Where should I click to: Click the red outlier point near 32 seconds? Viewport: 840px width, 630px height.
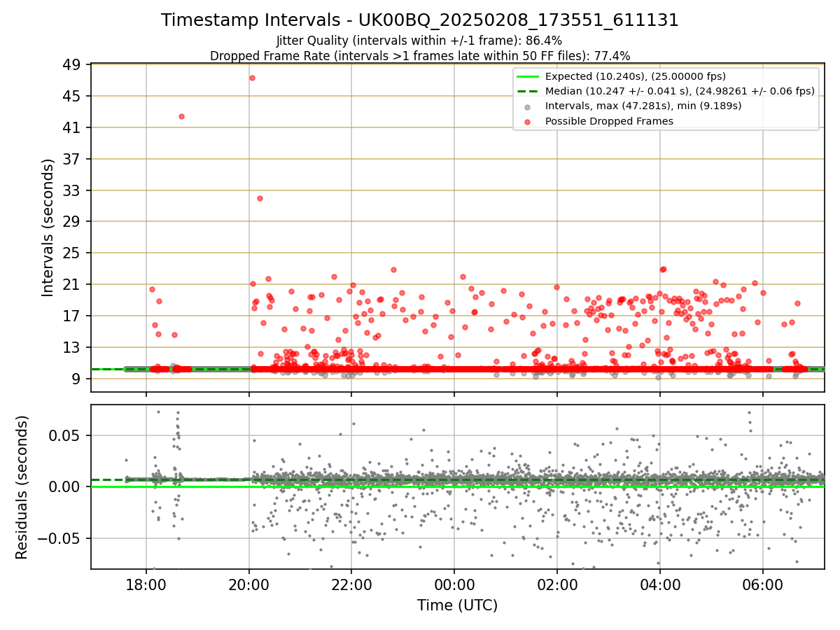(x=260, y=198)
